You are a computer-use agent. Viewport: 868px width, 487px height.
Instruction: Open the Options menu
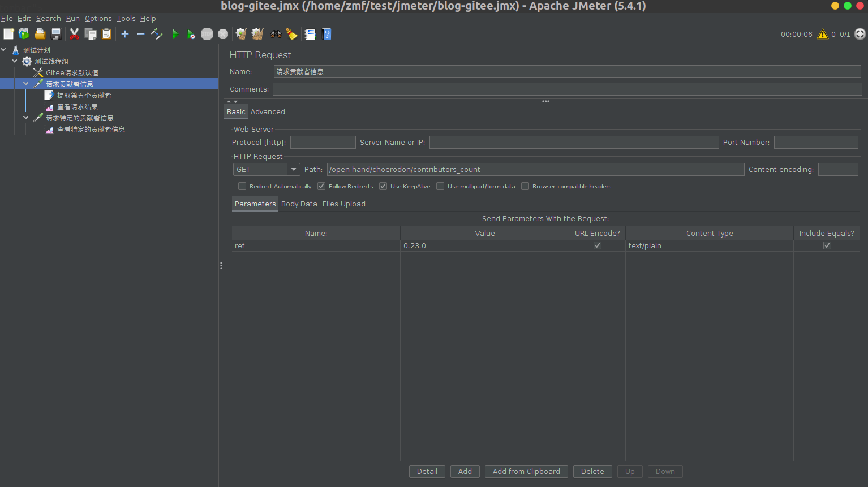tap(98, 18)
